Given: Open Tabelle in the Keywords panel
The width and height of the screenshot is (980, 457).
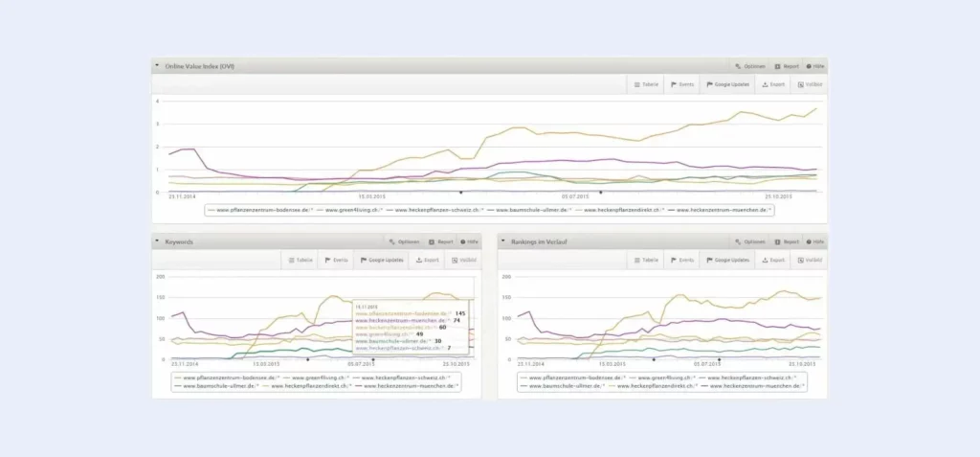Looking at the screenshot, I should [x=300, y=260].
